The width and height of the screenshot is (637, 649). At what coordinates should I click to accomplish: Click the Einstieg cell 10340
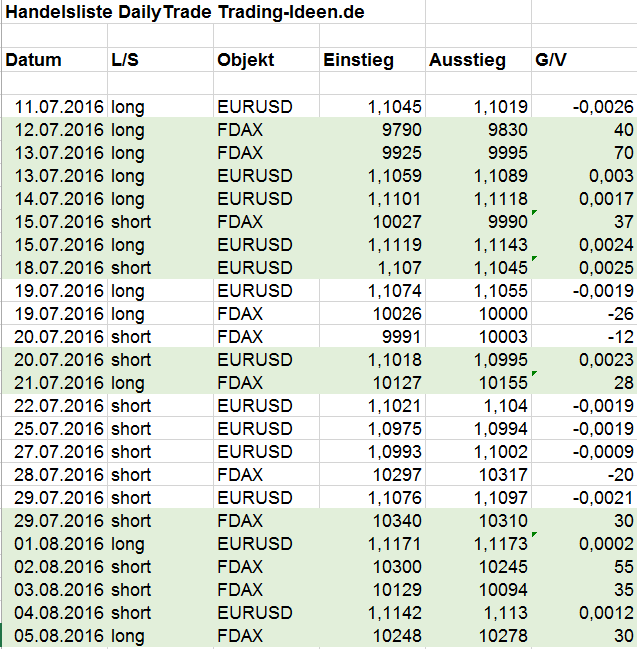[x=373, y=521]
